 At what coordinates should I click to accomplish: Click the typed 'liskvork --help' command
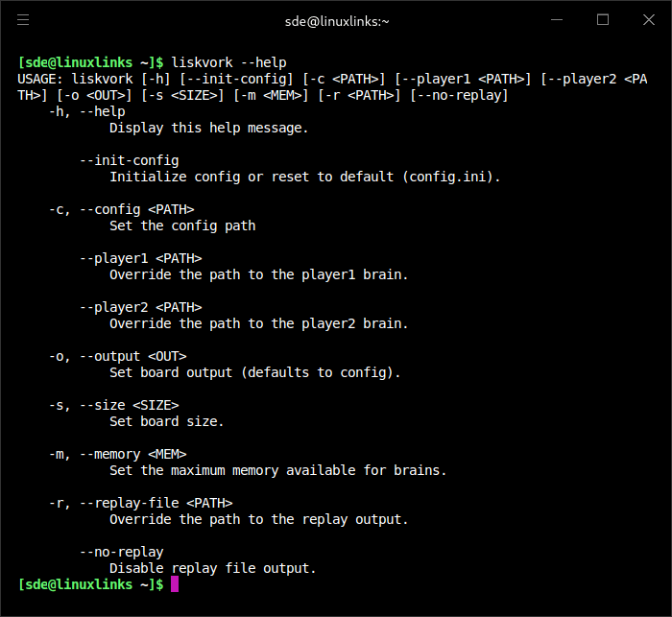(x=228, y=62)
